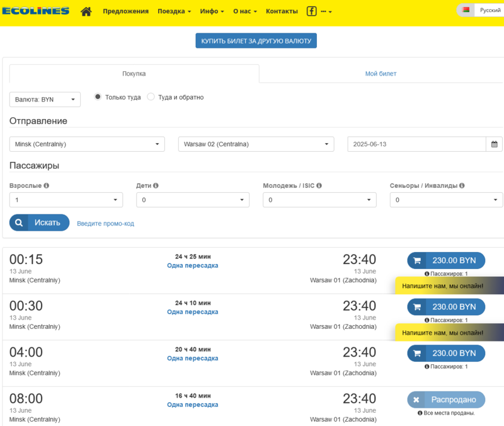Click the home icon in navbar

pyautogui.click(x=86, y=11)
